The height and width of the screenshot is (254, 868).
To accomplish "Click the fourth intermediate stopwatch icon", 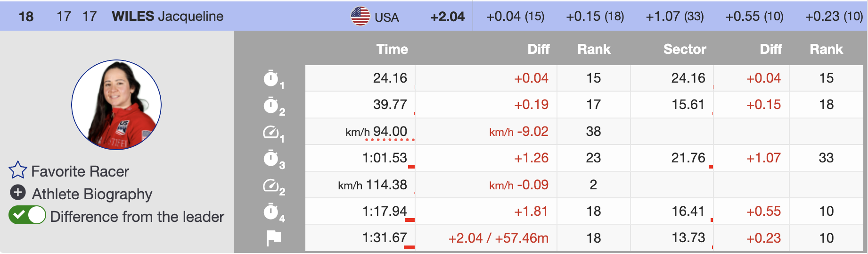I will tap(271, 212).
